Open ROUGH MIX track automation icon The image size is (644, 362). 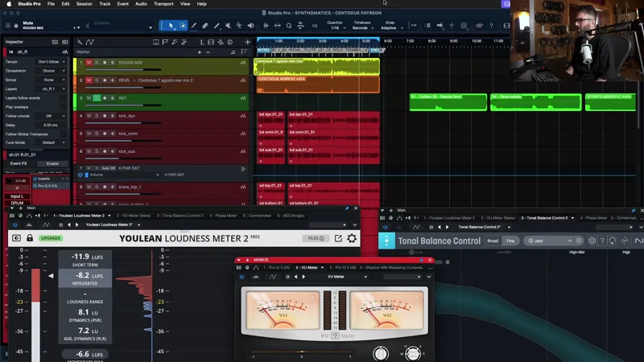coord(243,63)
